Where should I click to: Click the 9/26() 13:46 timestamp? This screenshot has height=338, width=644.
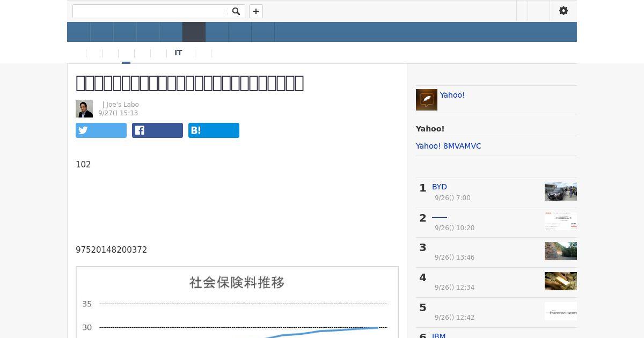pos(455,258)
